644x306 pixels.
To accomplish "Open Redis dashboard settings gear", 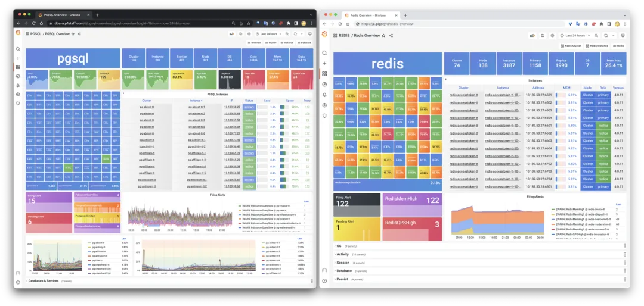I will point(552,36).
